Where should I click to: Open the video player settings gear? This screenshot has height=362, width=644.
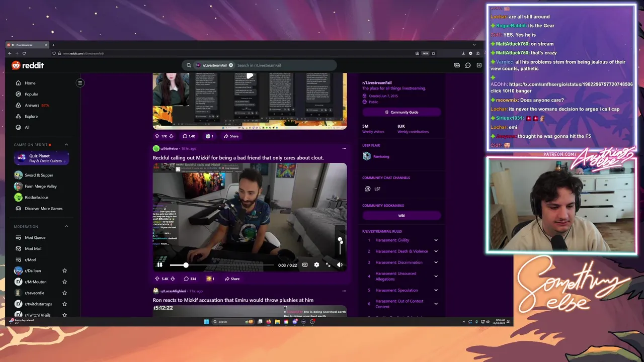(316, 265)
